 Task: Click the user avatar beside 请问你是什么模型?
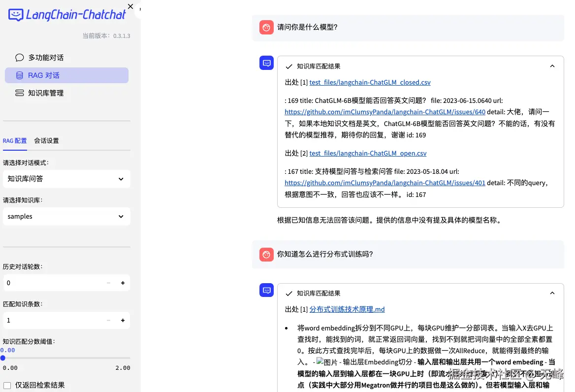pyautogui.click(x=266, y=27)
